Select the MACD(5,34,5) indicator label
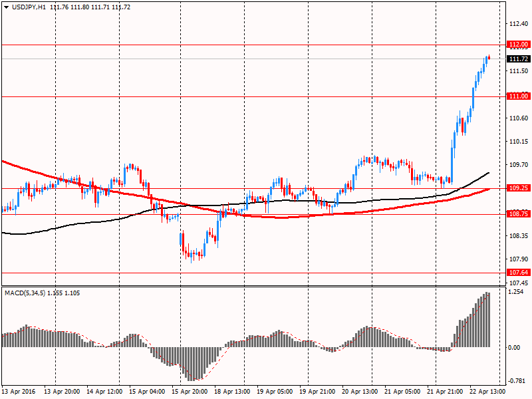This screenshot has width=532, height=399. pos(25,293)
